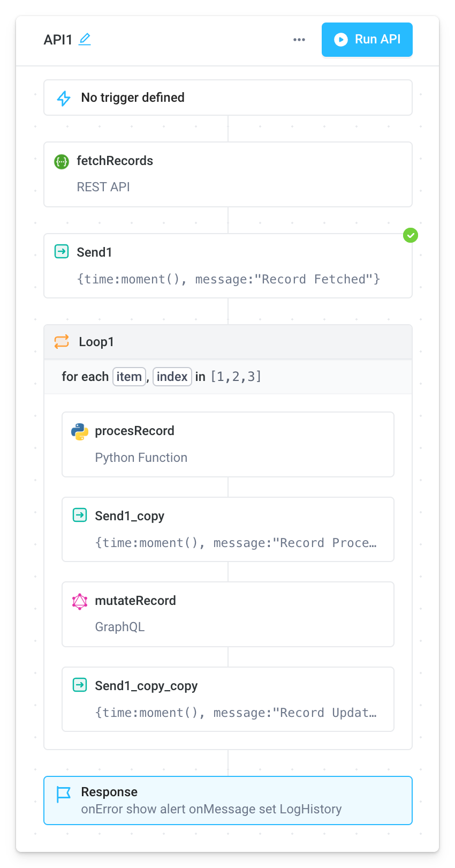Click the play icon inside Run API button

[x=341, y=40]
